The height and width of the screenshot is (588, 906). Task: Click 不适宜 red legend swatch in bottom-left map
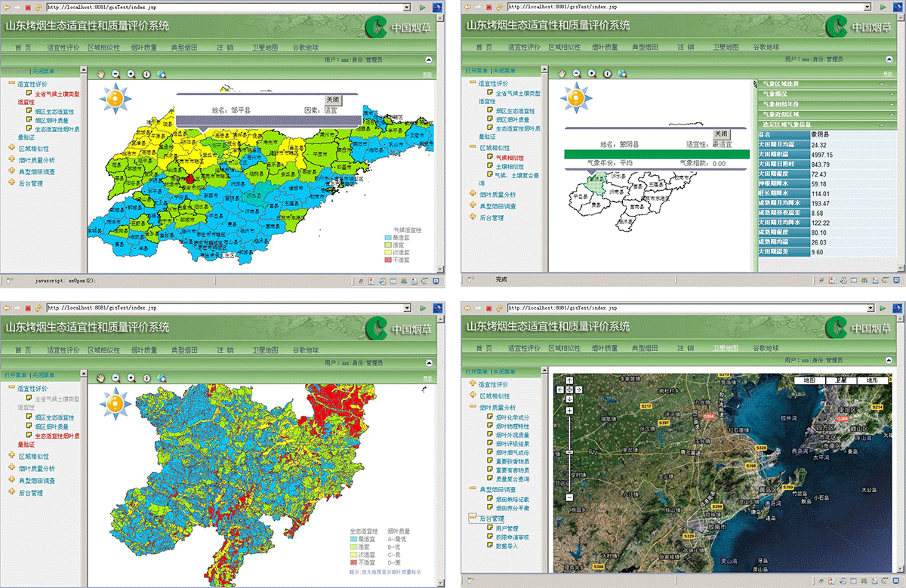click(354, 562)
